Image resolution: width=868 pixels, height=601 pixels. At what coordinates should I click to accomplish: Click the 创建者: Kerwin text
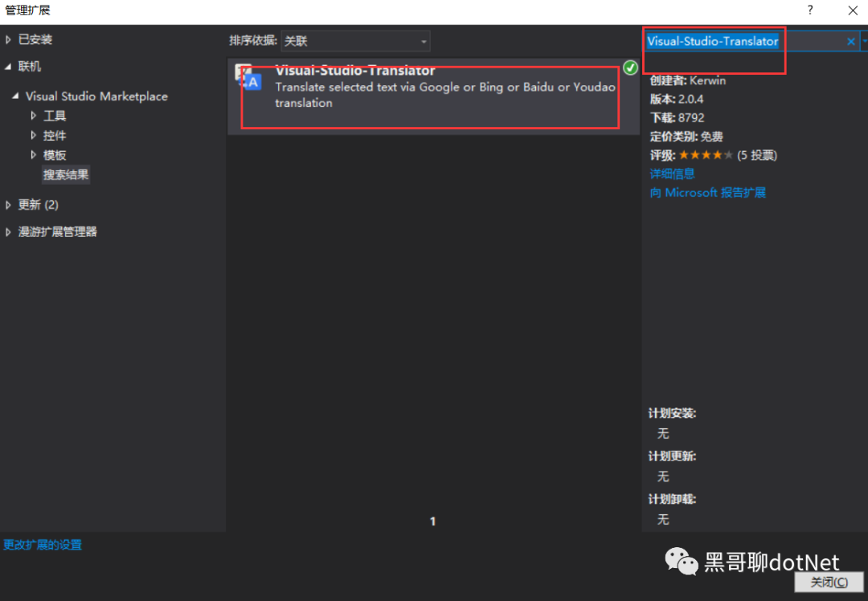(687, 81)
